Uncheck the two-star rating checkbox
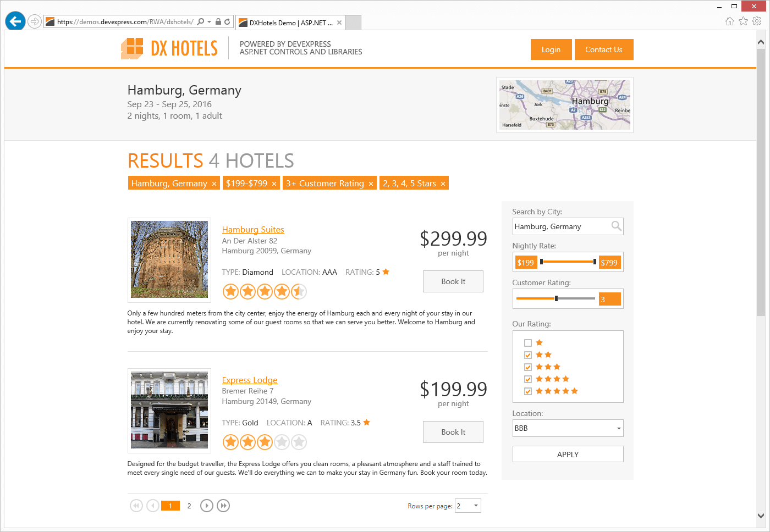The image size is (770, 532). pyautogui.click(x=528, y=355)
